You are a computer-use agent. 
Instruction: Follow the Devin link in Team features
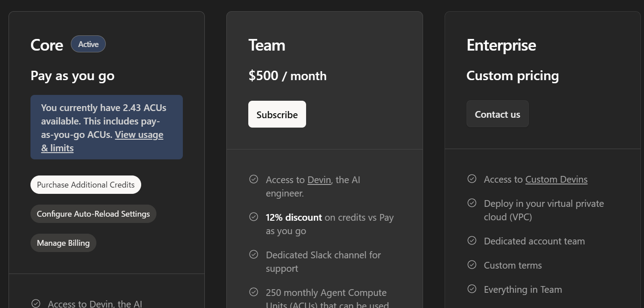319,180
